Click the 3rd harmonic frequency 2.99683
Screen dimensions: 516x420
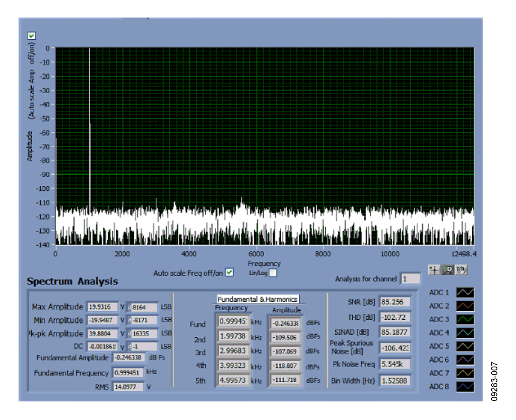tap(233, 351)
